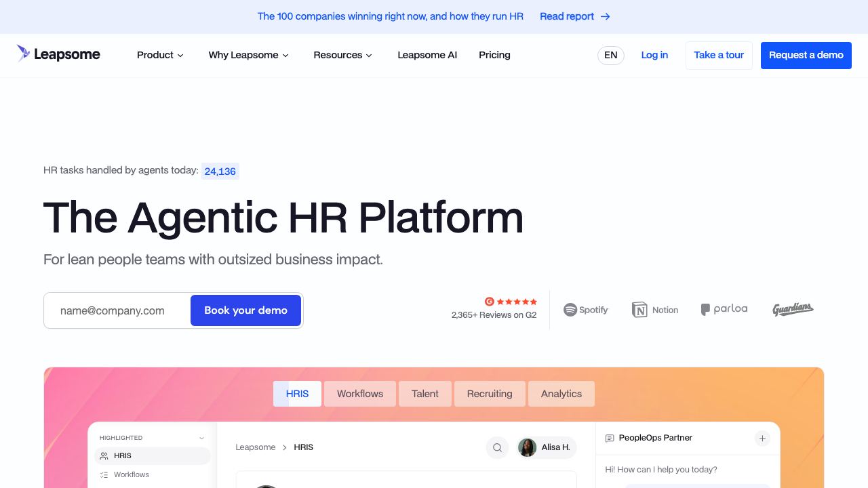The image size is (868, 488).
Task: Click the PeopleOps Partner panel title
Action: point(656,439)
